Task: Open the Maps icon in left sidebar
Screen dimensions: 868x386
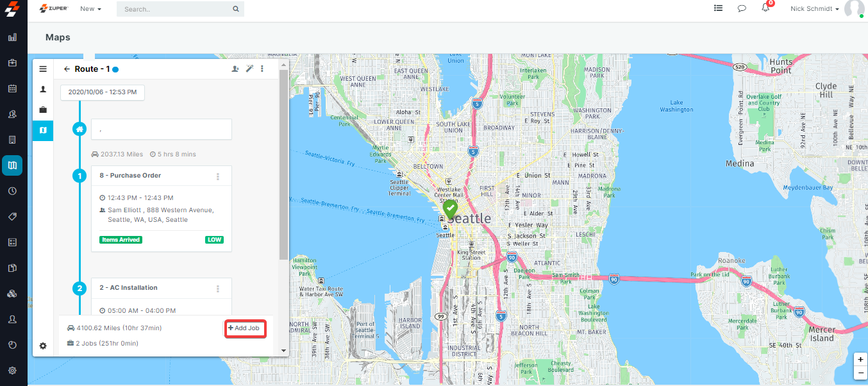Action: coord(12,165)
